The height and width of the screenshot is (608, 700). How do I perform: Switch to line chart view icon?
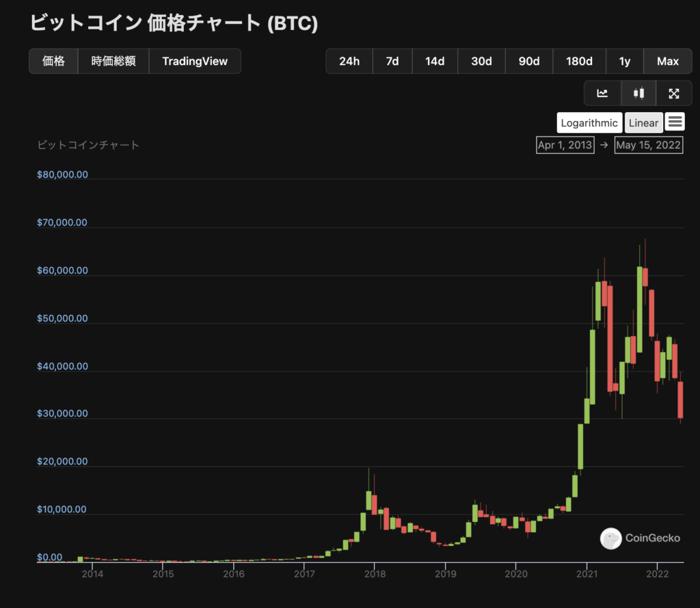[x=602, y=93]
